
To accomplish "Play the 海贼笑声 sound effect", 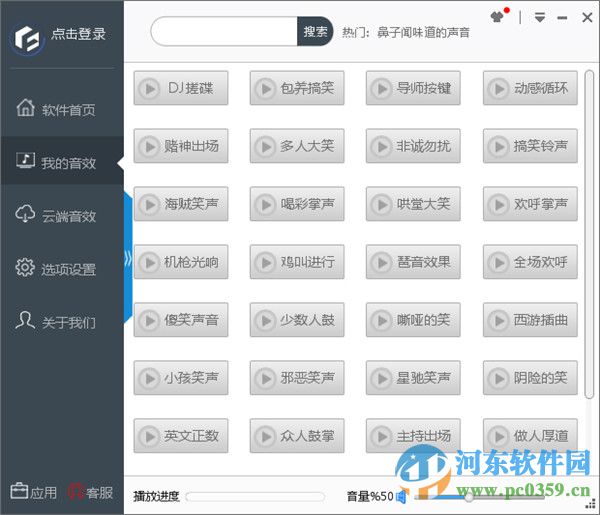I will [x=181, y=204].
